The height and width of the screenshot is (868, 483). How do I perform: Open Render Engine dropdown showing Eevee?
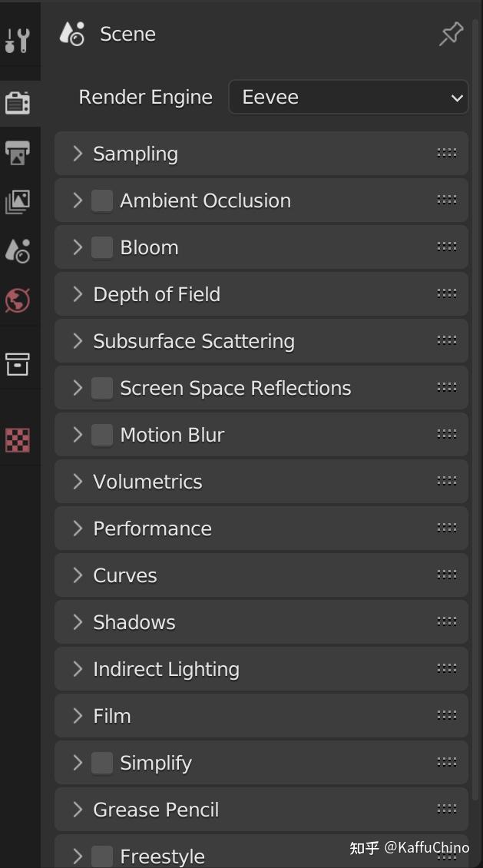(348, 98)
